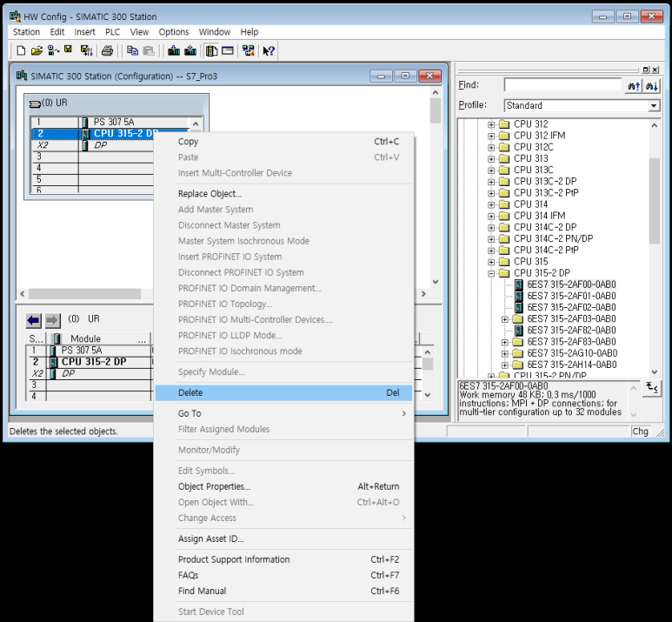Open the Window menu

(x=214, y=32)
